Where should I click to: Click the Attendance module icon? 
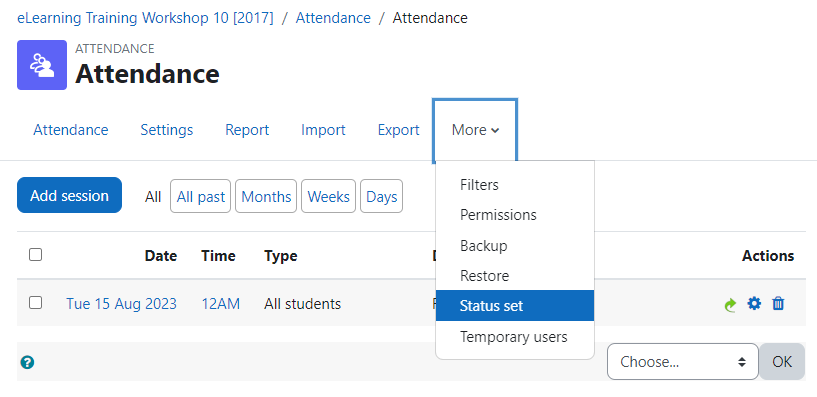coord(42,65)
